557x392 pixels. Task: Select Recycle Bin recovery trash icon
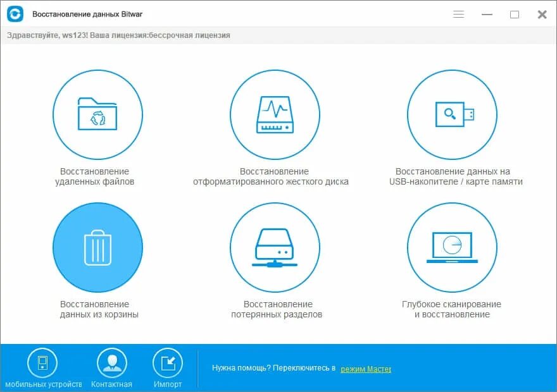[x=97, y=247]
